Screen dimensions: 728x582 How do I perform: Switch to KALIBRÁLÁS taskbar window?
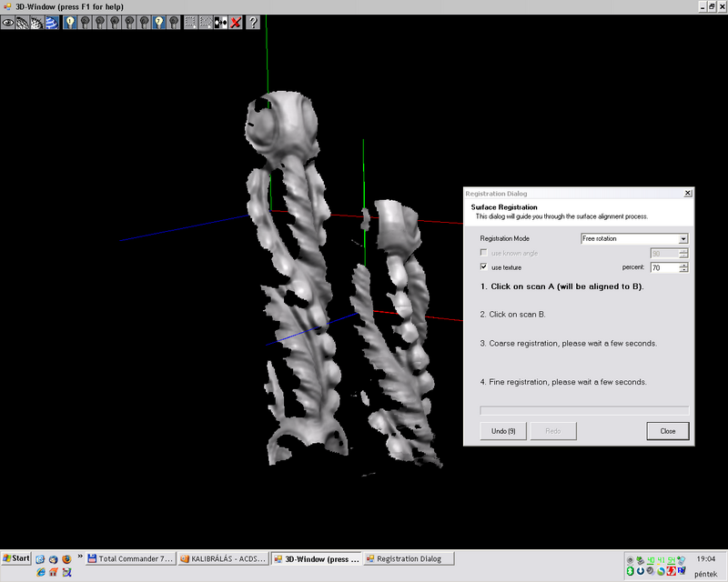(223, 558)
